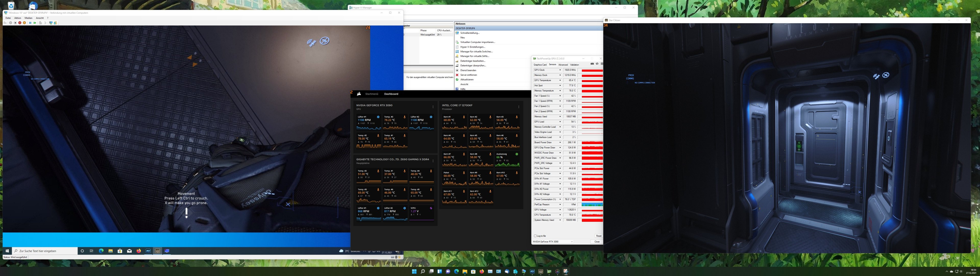Click Aktualisieren green refresh action
This screenshot has height=276, width=980.
pos(464,79)
